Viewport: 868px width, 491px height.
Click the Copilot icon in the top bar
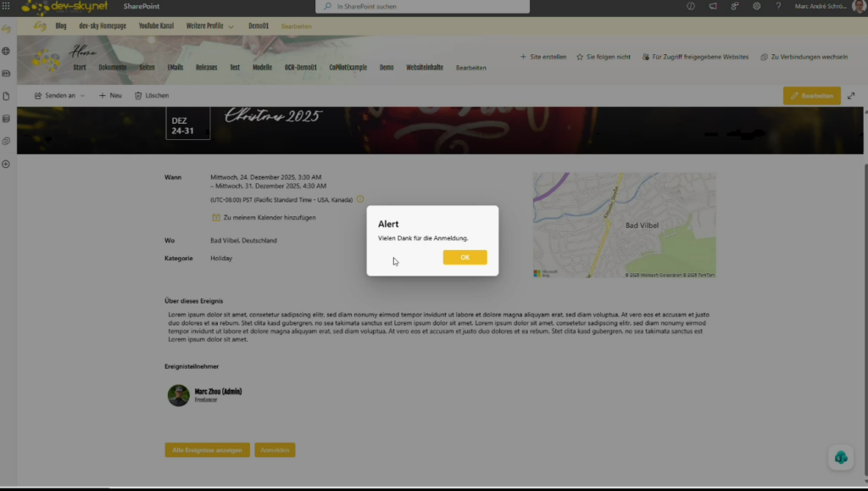[x=691, y=6]
